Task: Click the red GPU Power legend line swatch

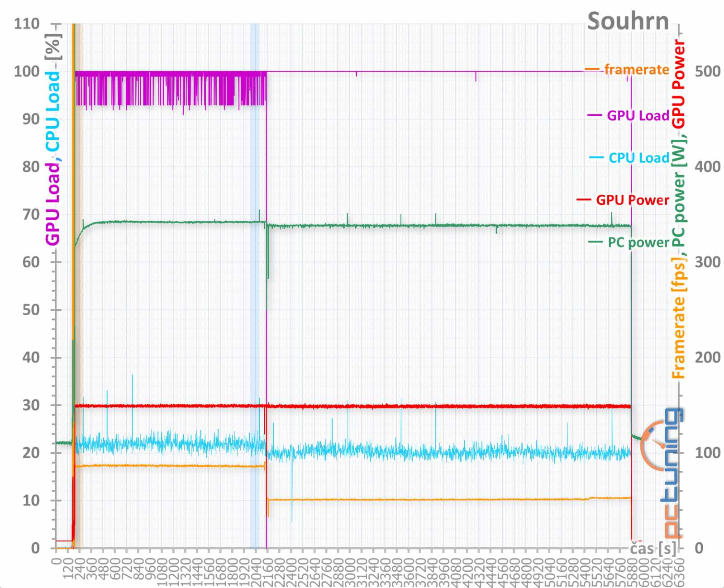Action: tap(584, 200)
